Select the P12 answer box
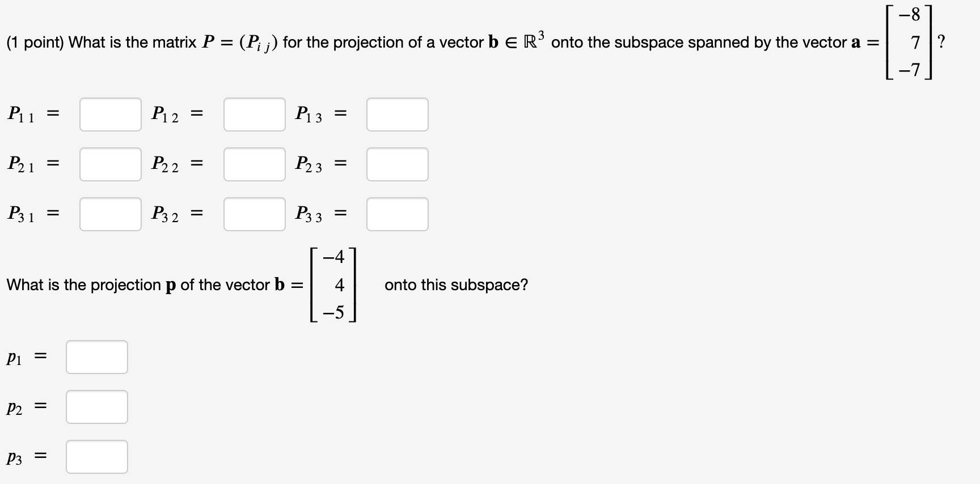Screen dimensions: 980x484 pos(255,114)
